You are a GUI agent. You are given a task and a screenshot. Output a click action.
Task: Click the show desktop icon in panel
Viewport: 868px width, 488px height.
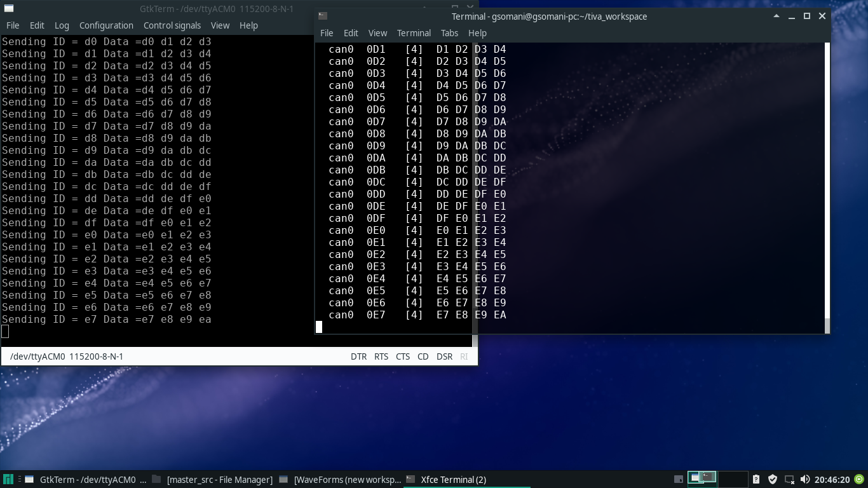679,480
